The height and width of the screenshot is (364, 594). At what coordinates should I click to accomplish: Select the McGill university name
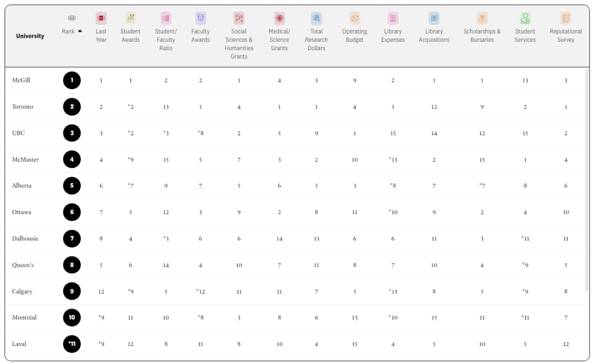click(21, 80)
